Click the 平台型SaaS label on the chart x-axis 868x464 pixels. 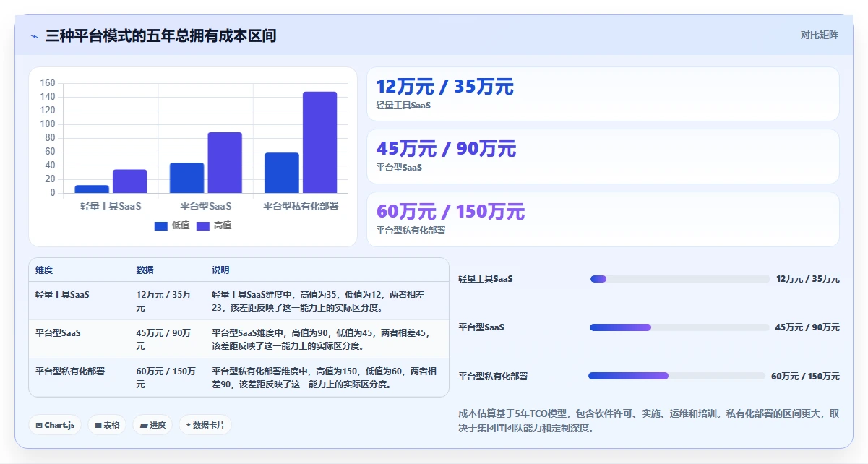[x=206, y=206]
